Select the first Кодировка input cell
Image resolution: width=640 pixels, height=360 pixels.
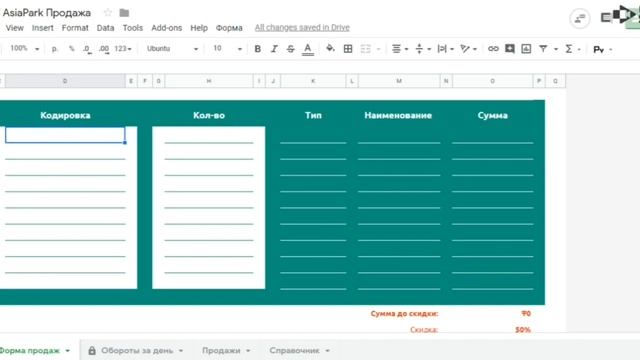tap(65, 135)
